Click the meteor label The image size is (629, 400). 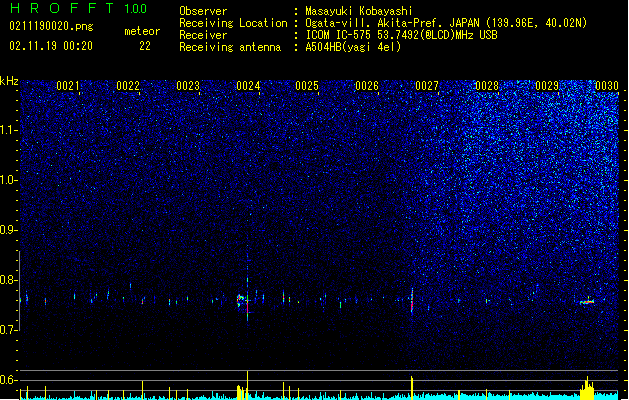tap(142, 31)
